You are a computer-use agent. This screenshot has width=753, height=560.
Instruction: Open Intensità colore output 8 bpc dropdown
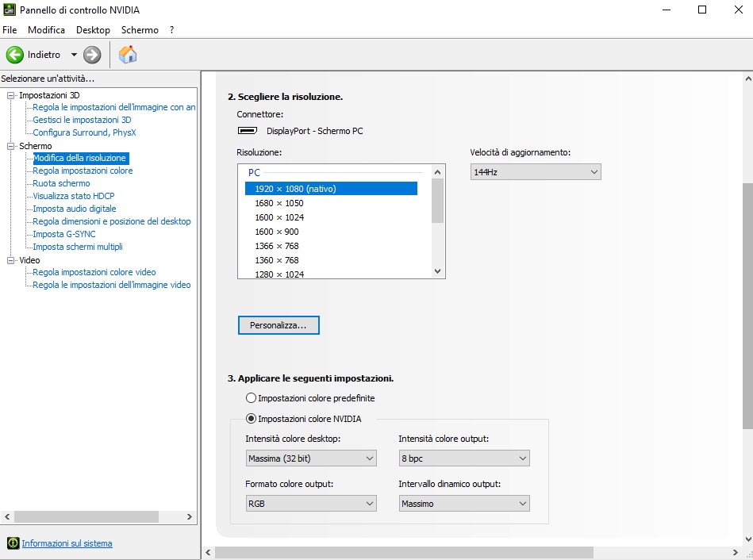click(464, 458)
